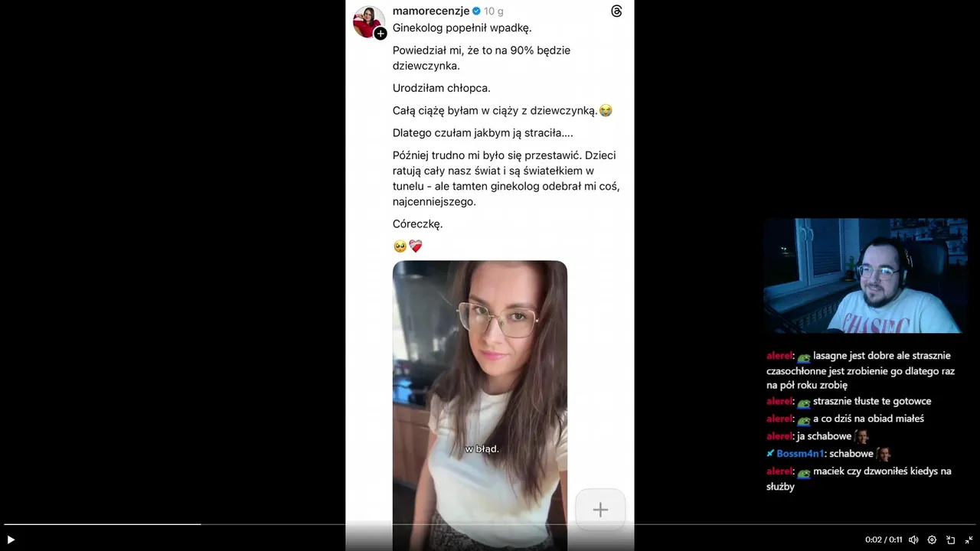Click the heart emoji below Córeczkę
The width and height of the screenshot is (980, 551).
point(416,246)
